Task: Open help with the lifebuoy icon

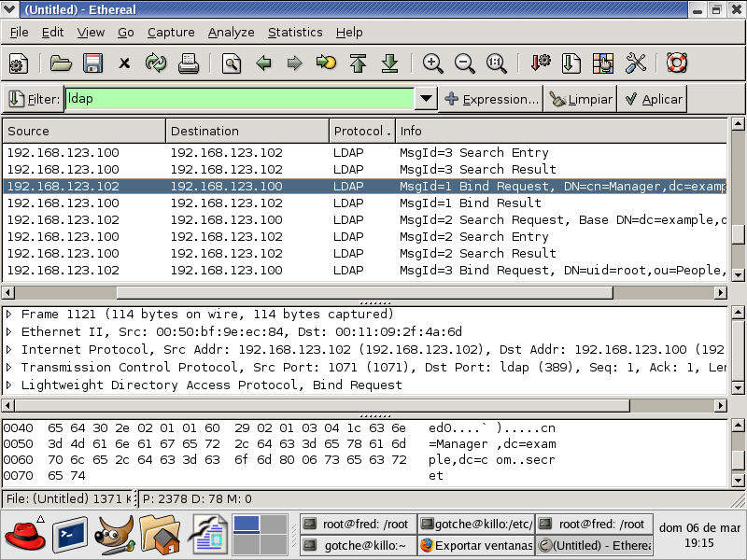Action: click(x=676, y=63)
